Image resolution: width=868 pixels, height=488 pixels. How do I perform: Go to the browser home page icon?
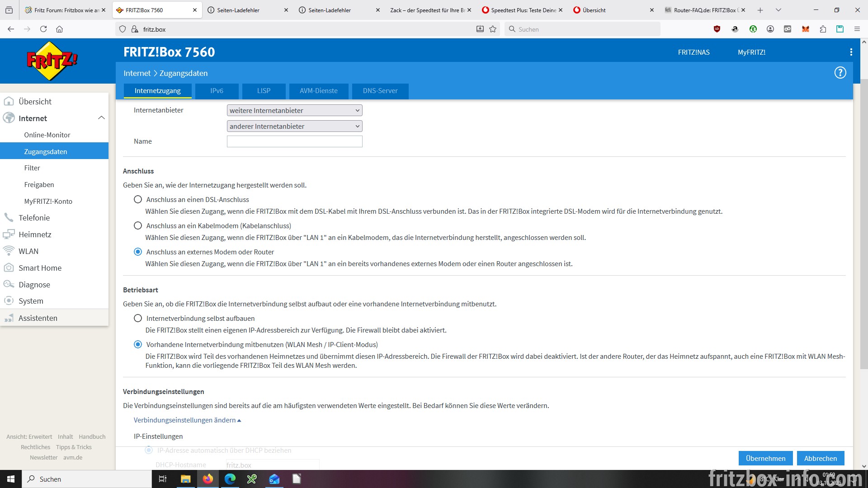pos(59,29)
